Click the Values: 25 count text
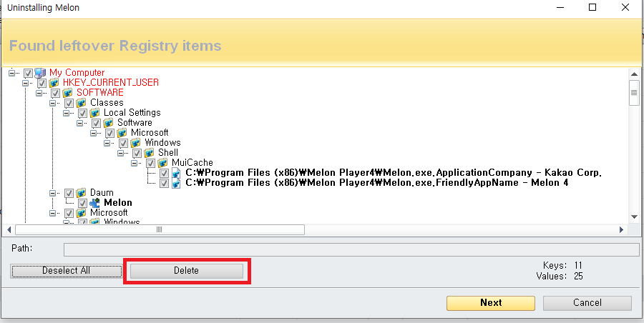The height and width of the screenshot is (323, 644). point(560,277)
